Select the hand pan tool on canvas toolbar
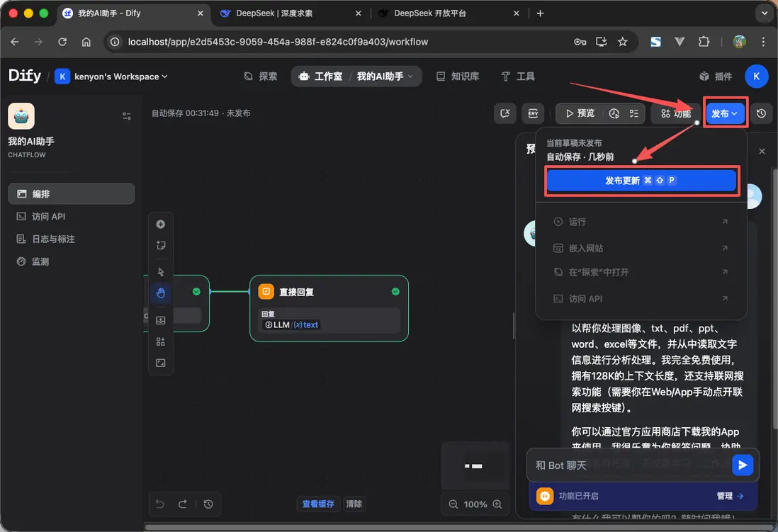Viewport: 778px width, 532px height. pos(161,293)
